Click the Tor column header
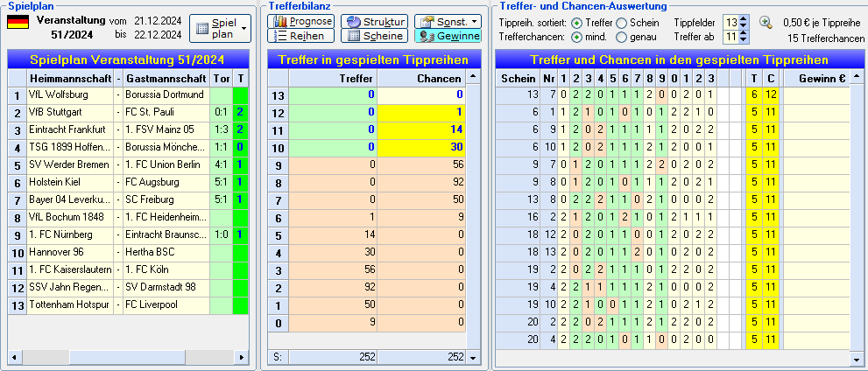 click(222, 78)
